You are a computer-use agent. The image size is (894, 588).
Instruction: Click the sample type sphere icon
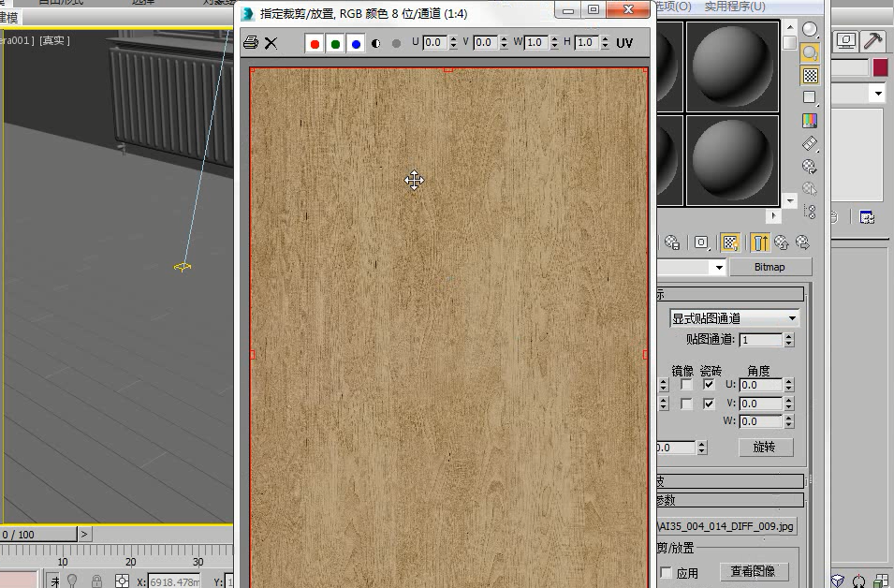coord(810,29)
